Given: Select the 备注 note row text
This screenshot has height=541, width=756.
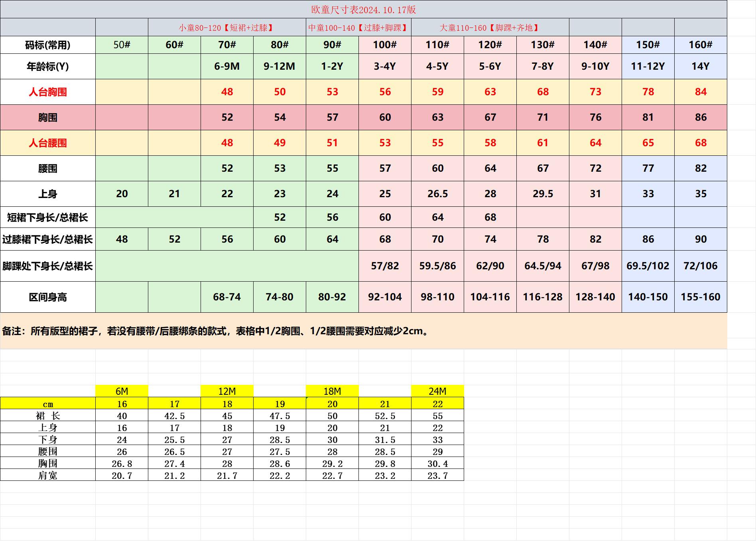Looking at the screenshot, I should tap(215, 331).
